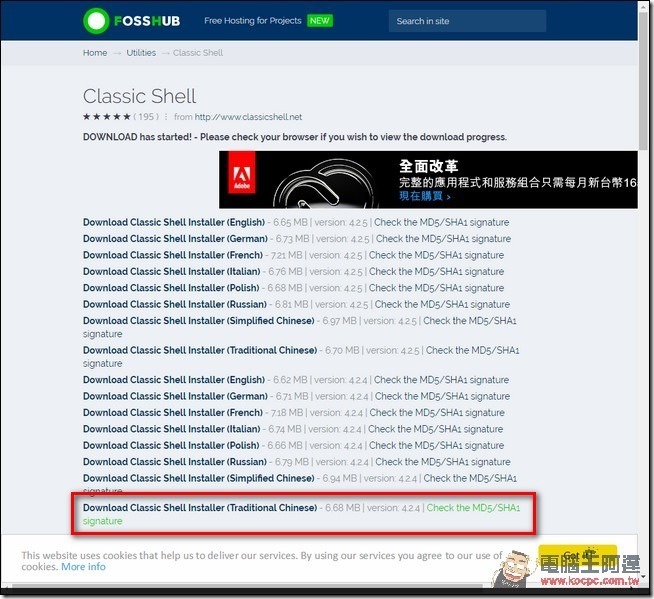The width and height of the screenshot is (654, 599).
Task: Open More info about cookies
Action: click(x=83, y=566)
